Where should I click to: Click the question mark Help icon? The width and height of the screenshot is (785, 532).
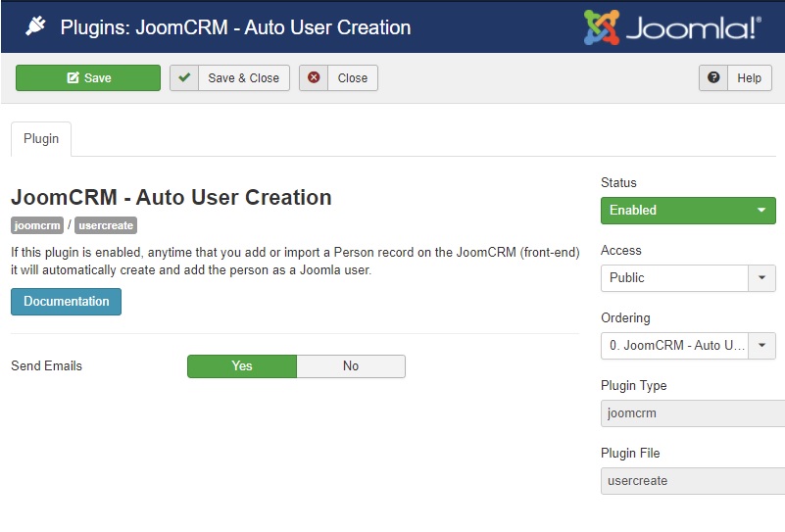pyautogui.click(x=713, y=77)
